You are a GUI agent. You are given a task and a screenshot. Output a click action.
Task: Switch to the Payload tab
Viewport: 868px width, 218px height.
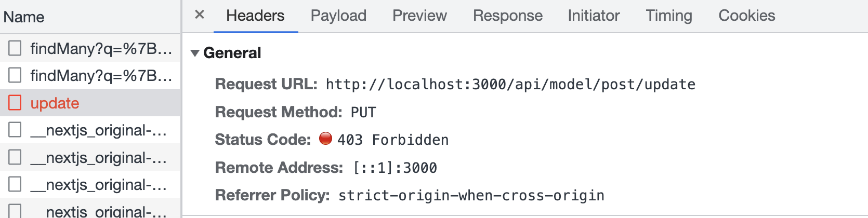point(338,16)
